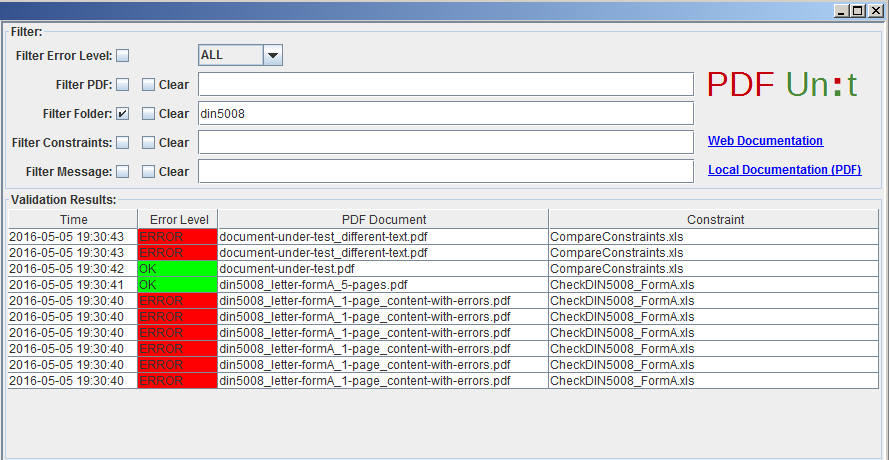Image resolution: width=889 pixels, height=460 pixels.
Task: Uncheck the Filter Folder checkbox
Action: pos(122,113)
